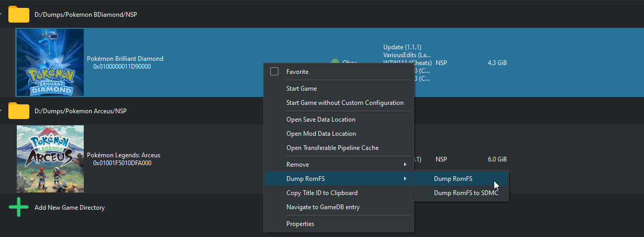Expand the Dump RomFS parent menu entry
Screen dimensions: 644x237
[x=339, y=179]
